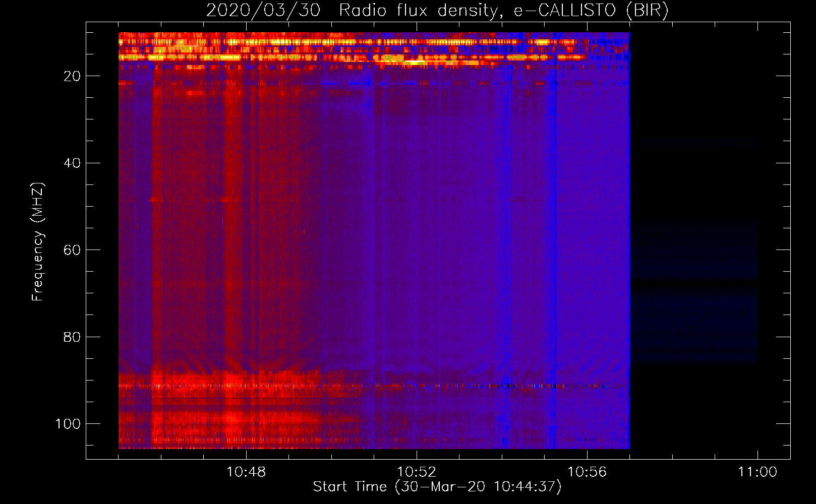Click the 10:56 time tick label

pyautogui.click(x=587, y=472)
